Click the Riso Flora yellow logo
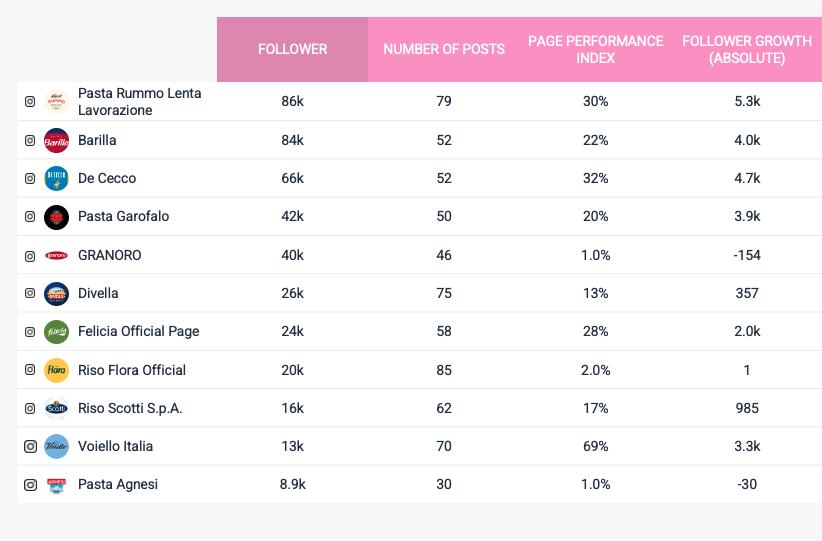The width and height of the screenshot is (822, 541). pyautogui.click(x=57, y=370)
